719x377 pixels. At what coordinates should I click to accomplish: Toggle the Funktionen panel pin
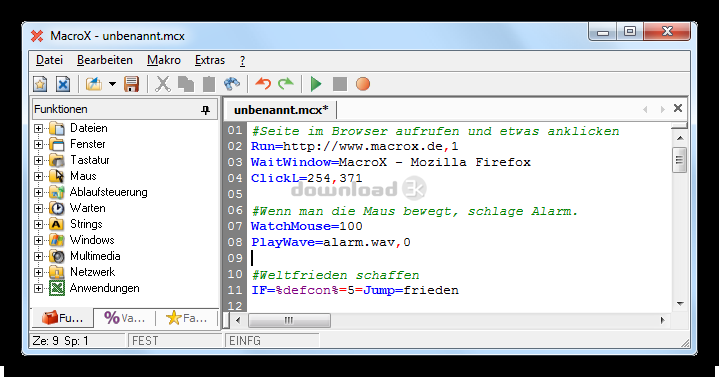click(x=205, y=110)
